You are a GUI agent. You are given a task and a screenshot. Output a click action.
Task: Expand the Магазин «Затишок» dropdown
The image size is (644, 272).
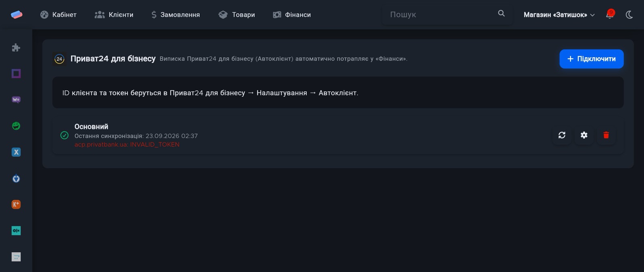(559, 15)
